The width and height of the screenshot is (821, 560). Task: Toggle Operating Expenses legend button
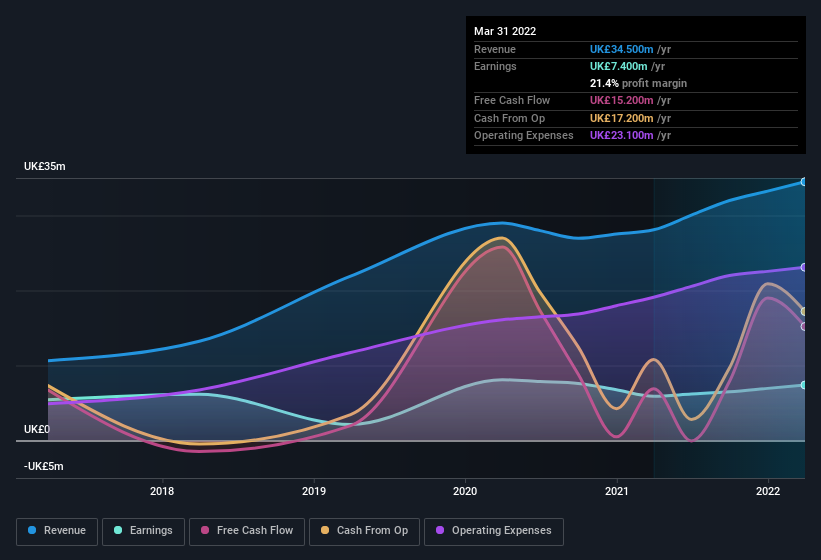coord(493,531)
